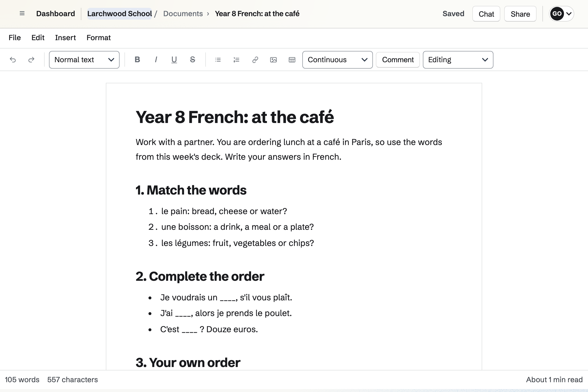Click the 'C'est ____ ? Douze euros.' bullet
This screenshot has width=588, height=392.
click(x=209, y=330)
